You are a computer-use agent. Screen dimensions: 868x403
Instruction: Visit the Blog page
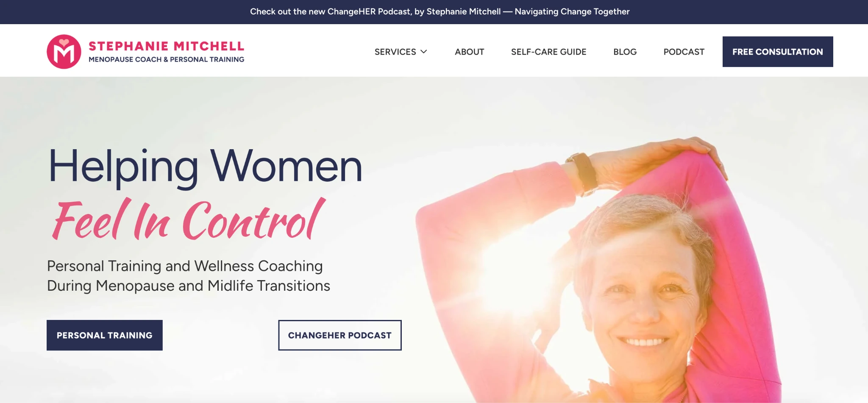[625, 52]
